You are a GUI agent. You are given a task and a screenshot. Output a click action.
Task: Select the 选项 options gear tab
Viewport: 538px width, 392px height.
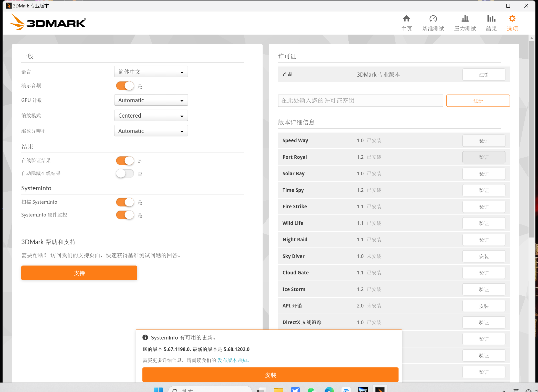(512, 23)
